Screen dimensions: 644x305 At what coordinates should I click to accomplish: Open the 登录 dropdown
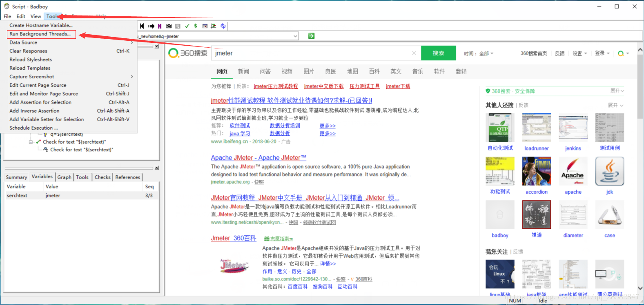tap(602, 53)
